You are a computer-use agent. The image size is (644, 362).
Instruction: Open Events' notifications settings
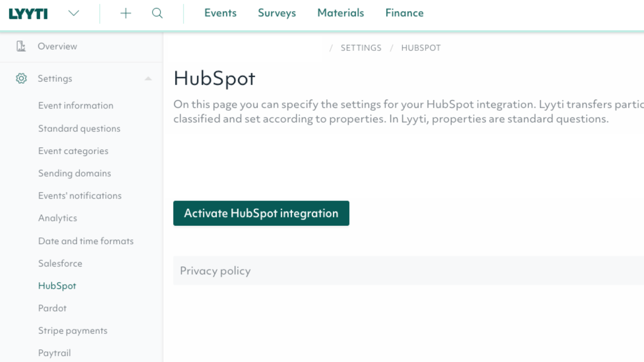79,195
